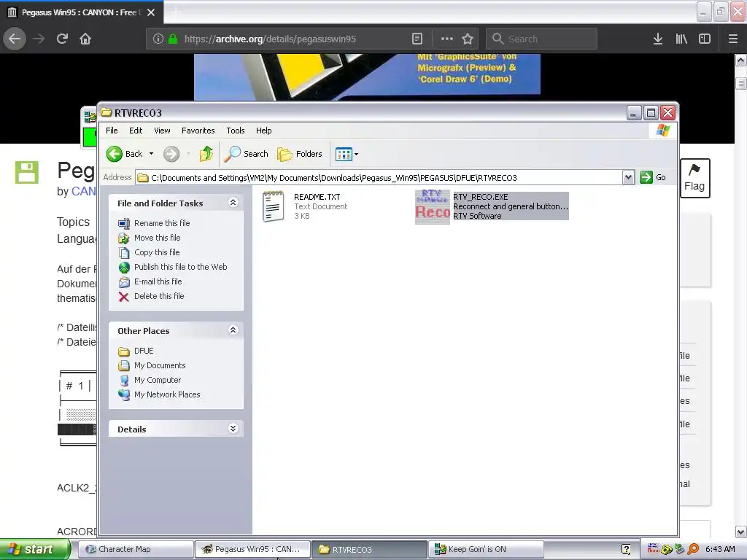Click the site info icon in URL bar

coord(158,39)
